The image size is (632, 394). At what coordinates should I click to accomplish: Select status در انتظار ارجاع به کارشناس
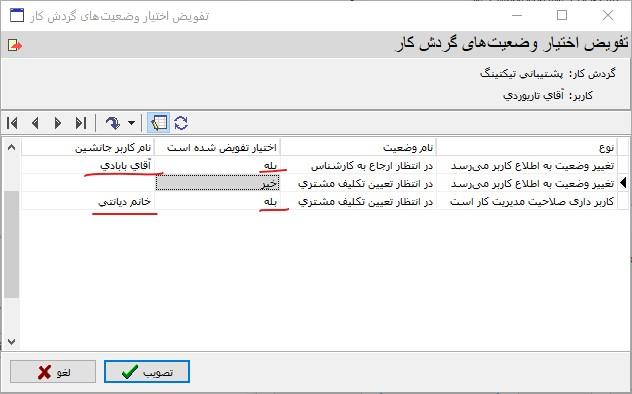coord(358,166)
